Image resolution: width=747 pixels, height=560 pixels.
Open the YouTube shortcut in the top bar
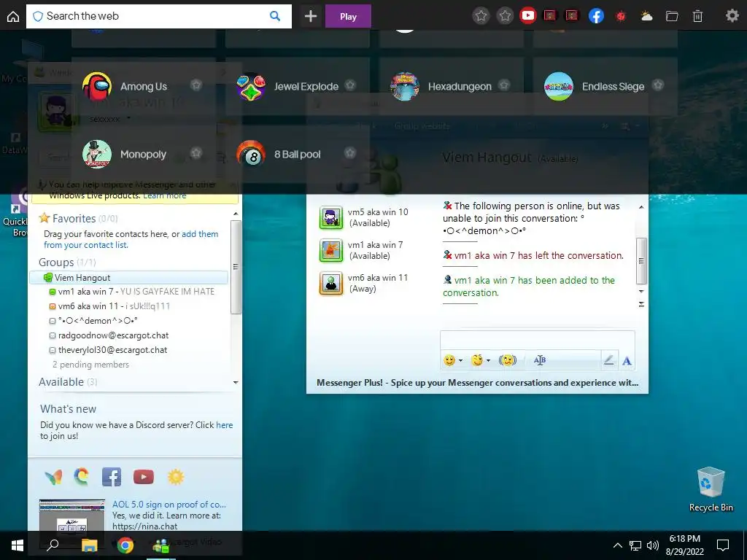pos(528,16)
